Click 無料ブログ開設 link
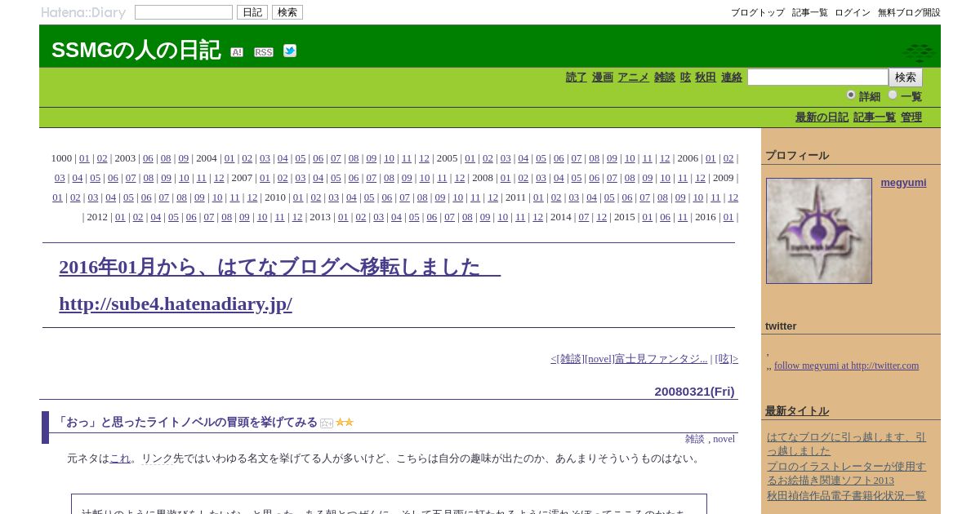The width and height of the screenshot is (980, 514). 909,12
